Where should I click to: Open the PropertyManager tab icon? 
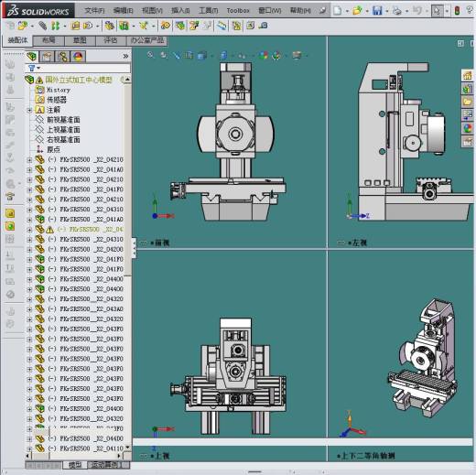click(47, 57)
